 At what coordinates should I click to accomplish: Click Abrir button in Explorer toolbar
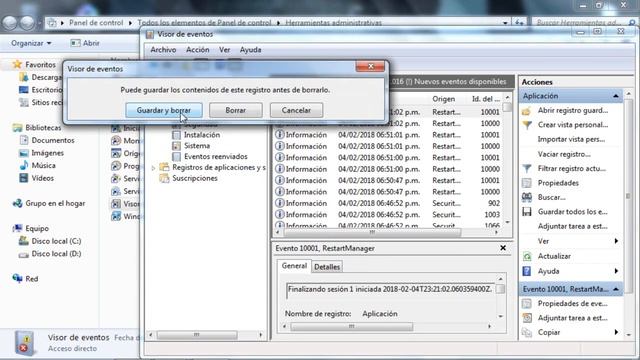point(85,43)
